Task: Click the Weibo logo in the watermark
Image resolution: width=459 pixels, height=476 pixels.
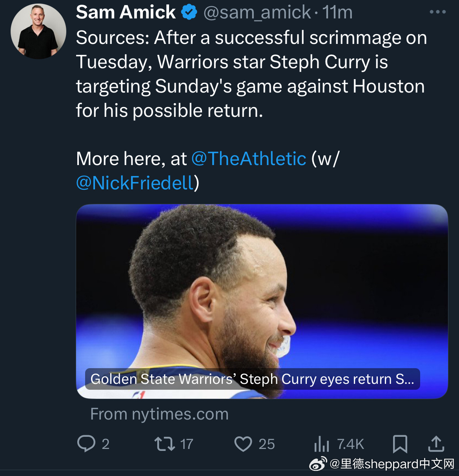Action: 318,464
